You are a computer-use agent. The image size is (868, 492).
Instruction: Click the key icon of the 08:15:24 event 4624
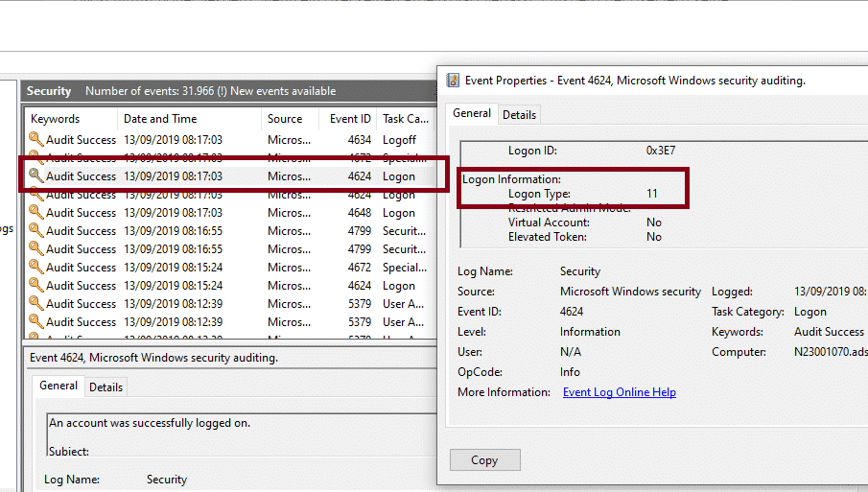pyautogui.click(x=36, y=286)
